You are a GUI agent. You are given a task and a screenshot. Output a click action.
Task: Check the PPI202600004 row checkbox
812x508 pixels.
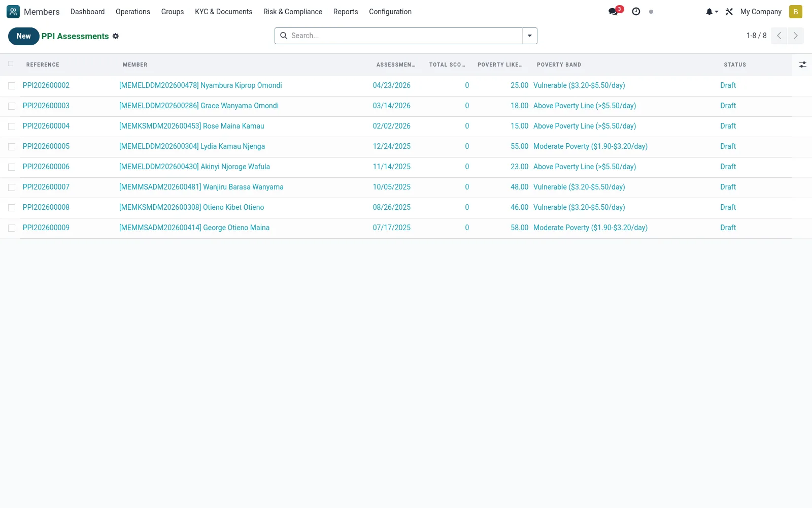pos(12,126)
